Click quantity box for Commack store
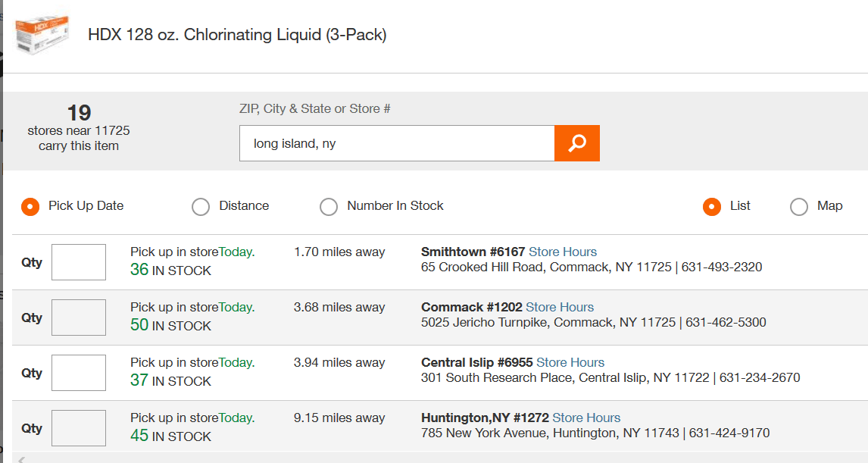Viewport: 868px width, 463px height. (x=79, y=318)
